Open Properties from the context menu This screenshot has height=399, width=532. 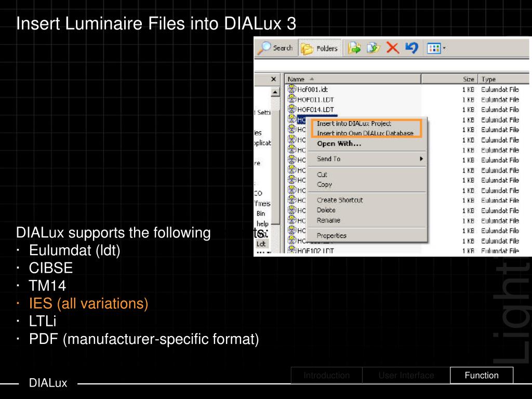tap(331, 235)
